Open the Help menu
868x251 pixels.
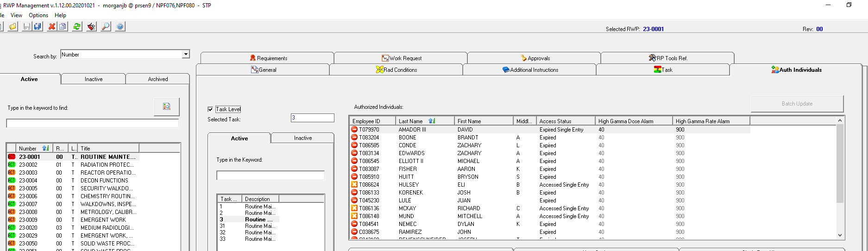tap(60, 15)
